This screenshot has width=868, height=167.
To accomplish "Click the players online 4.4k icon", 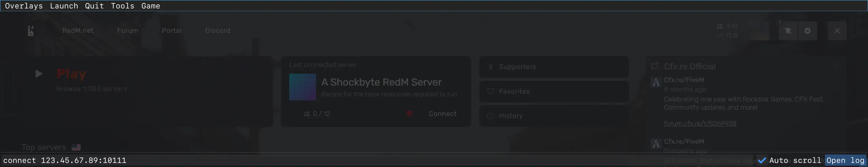I will (x=720, y=26).
